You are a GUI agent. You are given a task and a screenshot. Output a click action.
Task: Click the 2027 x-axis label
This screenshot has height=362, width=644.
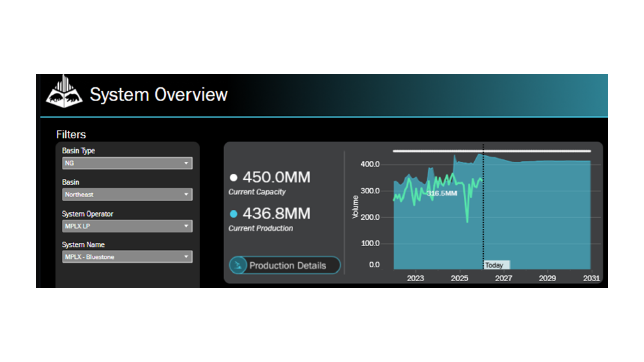[x=503, y=278]
